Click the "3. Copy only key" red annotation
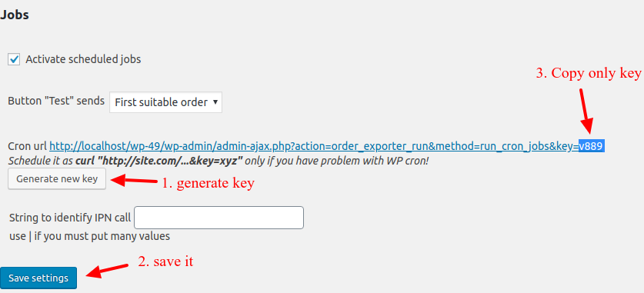This screenshot has height=293, width=644. coord(589,73)
